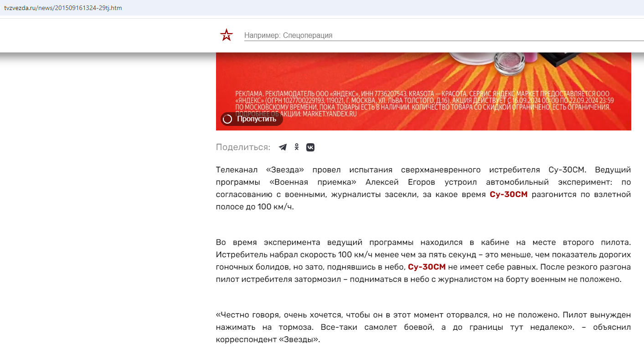
Task: Focus the search field "Например: Спецоперация"
Action: (x=444, y=35)
